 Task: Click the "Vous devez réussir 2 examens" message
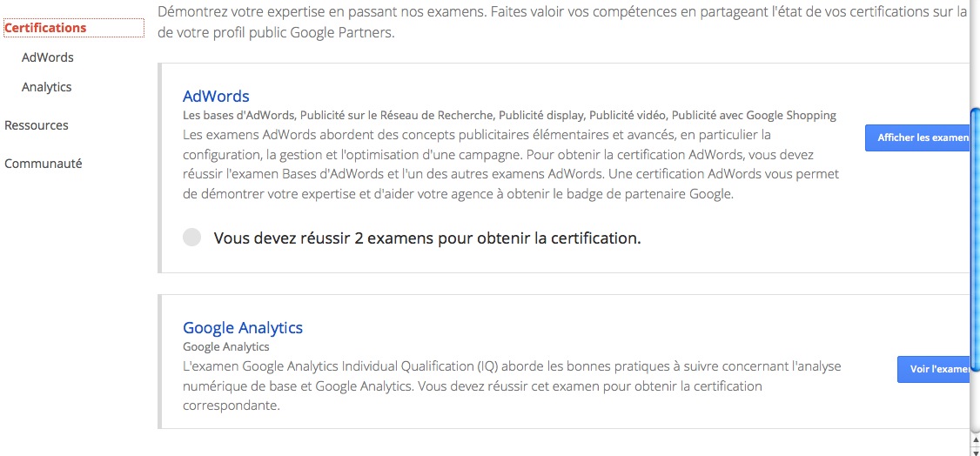click(427, 238)
